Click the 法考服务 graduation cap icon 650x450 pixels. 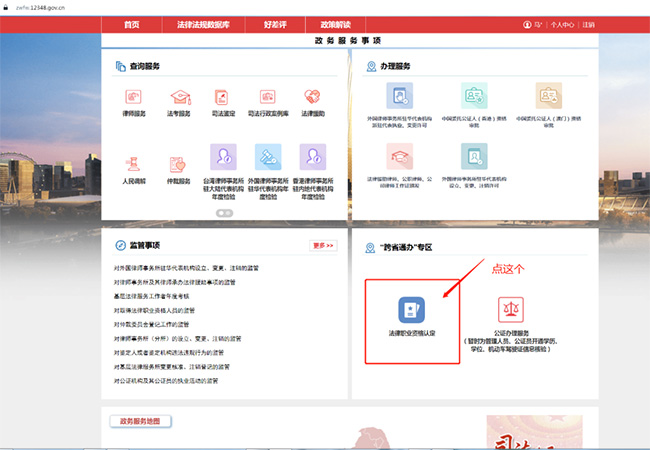coord(179,97)
